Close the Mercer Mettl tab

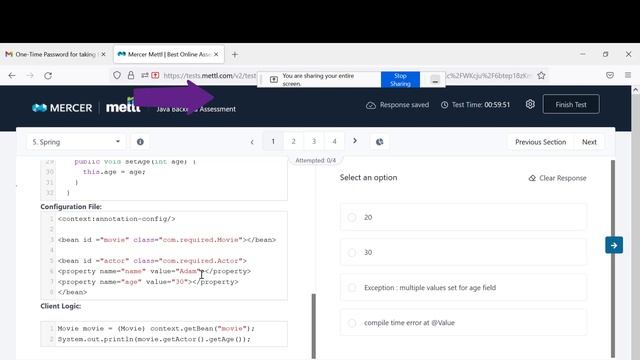click(216, 54)
